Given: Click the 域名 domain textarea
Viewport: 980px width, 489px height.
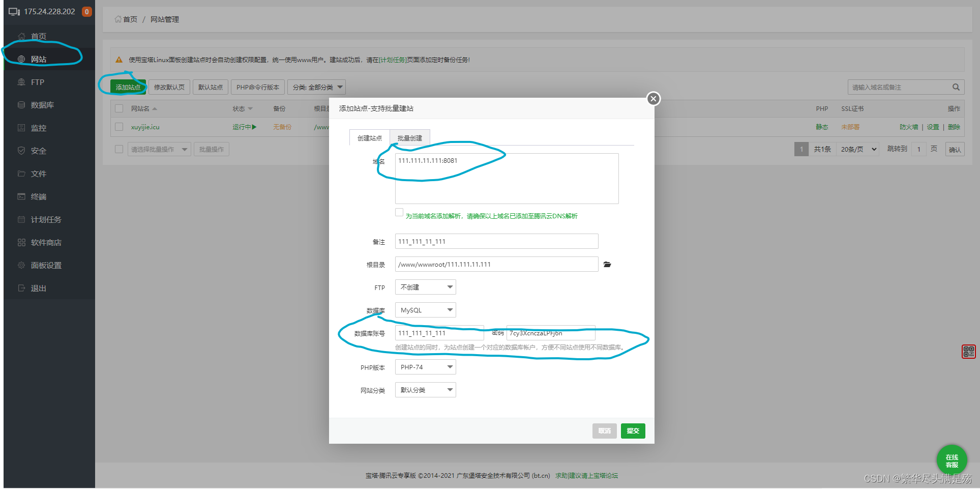Looking at the screenshot, I should tap(507, 179).
